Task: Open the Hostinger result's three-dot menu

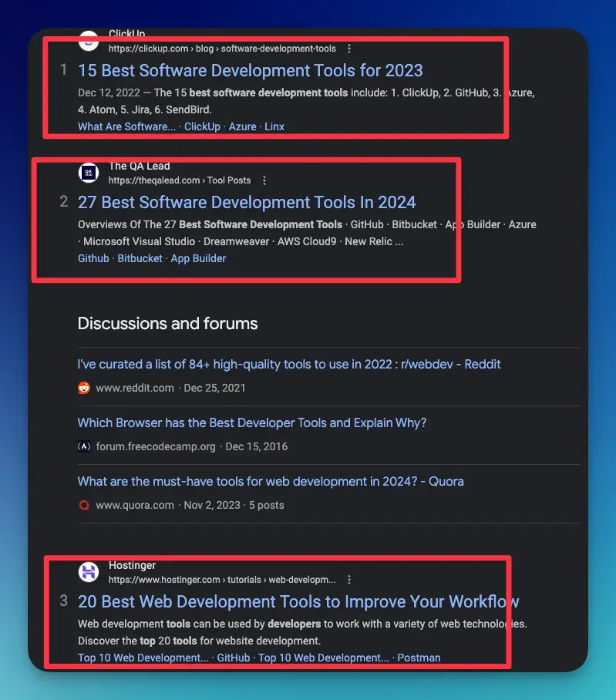Action: pyautogui.click(x=349, y=580)
